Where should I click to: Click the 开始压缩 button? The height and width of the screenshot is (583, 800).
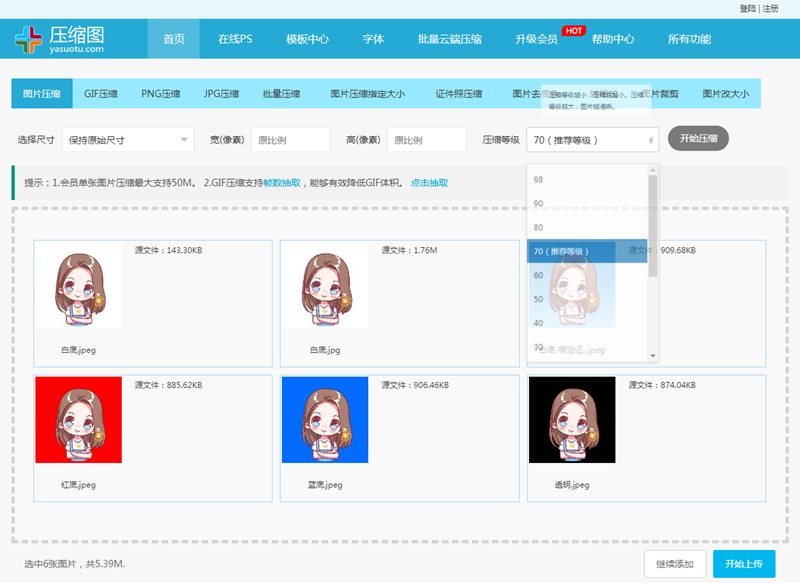698,138
